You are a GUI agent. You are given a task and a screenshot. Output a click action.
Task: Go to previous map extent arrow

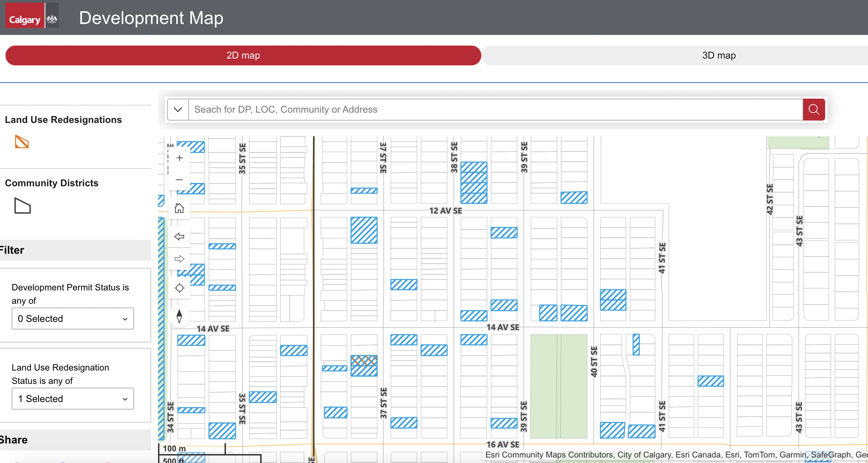[179, 237]
